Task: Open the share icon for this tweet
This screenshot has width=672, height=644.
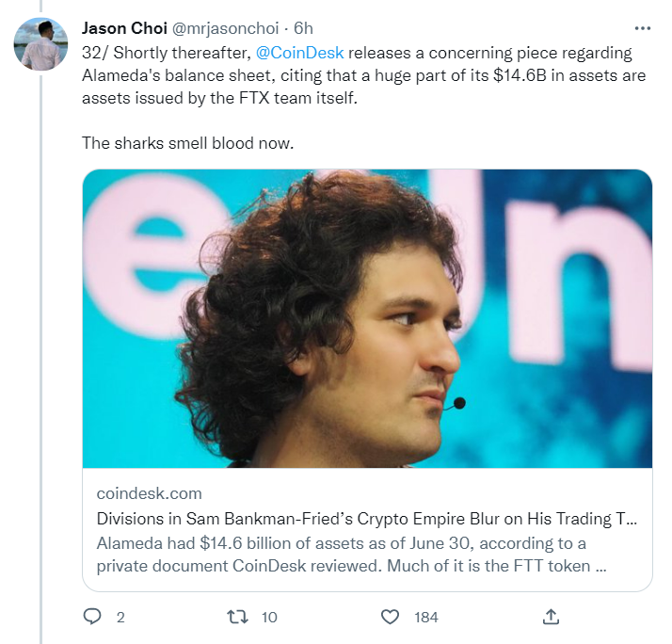Action: point(552,617)
